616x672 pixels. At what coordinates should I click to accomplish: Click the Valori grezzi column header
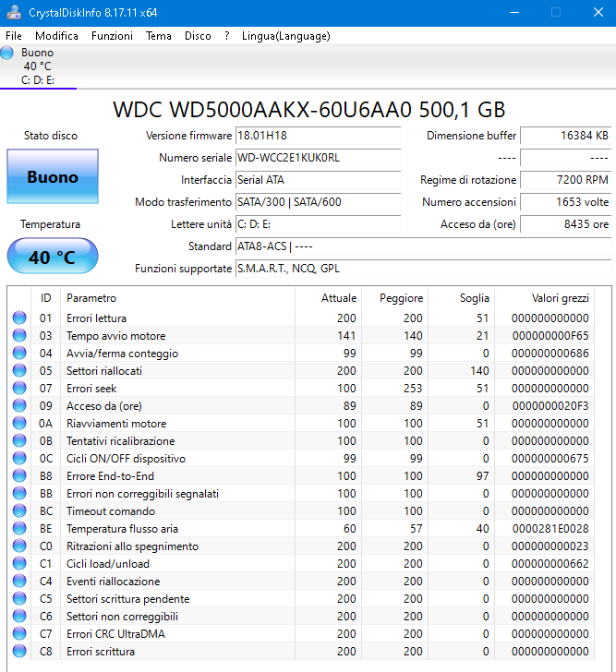tap(544, 298)
